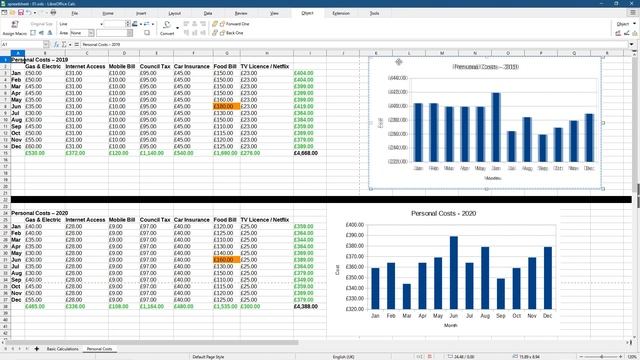Image resolution: width=640 pixels, height=360 pixels.
Task: Switch to the Layout tab
Action: coord(174,13)
